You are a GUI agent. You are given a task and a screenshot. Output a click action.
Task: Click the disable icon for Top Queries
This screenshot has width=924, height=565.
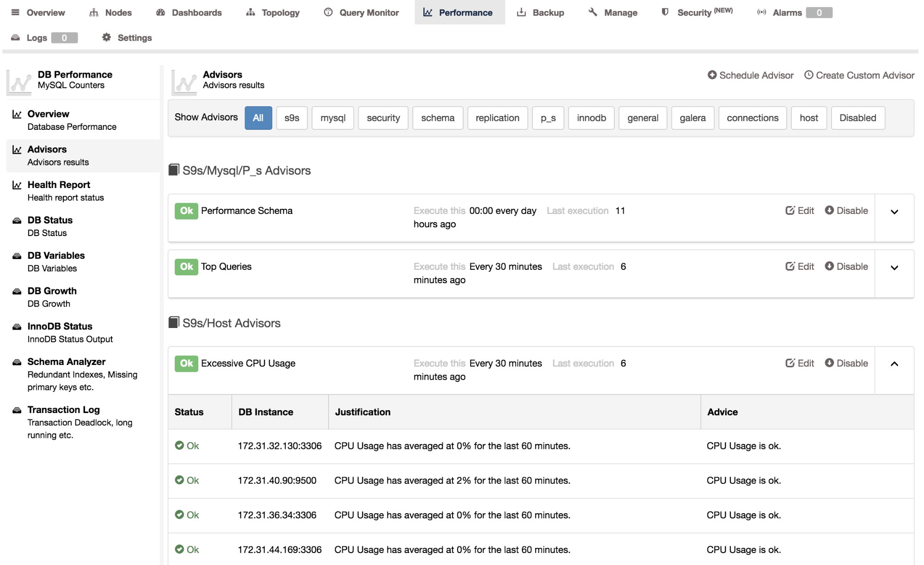click(x=829, y=266)
